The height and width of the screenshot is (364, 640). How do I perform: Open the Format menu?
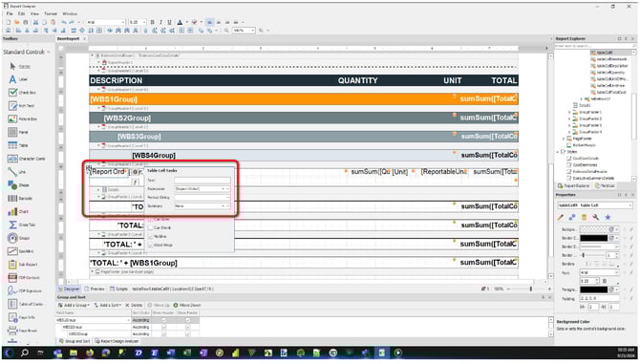(51, 13)
